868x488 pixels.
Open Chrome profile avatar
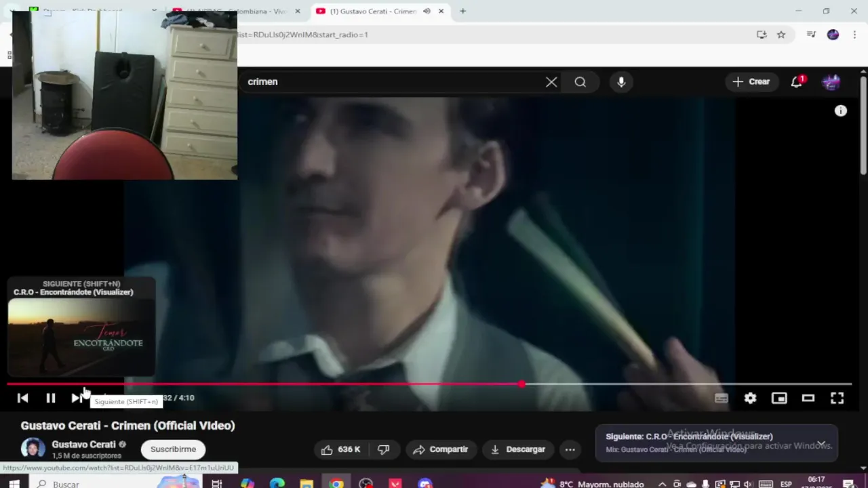(833, 35)
